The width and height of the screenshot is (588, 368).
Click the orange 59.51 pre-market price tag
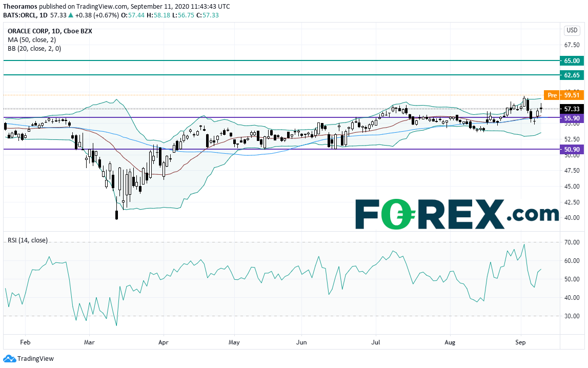(572, 95)
